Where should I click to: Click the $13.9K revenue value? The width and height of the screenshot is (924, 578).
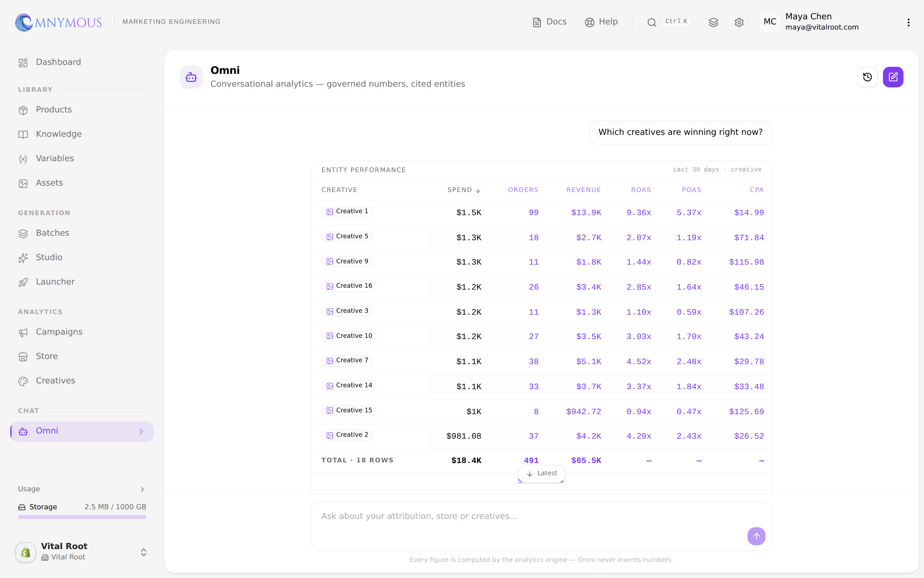[586, 213]
